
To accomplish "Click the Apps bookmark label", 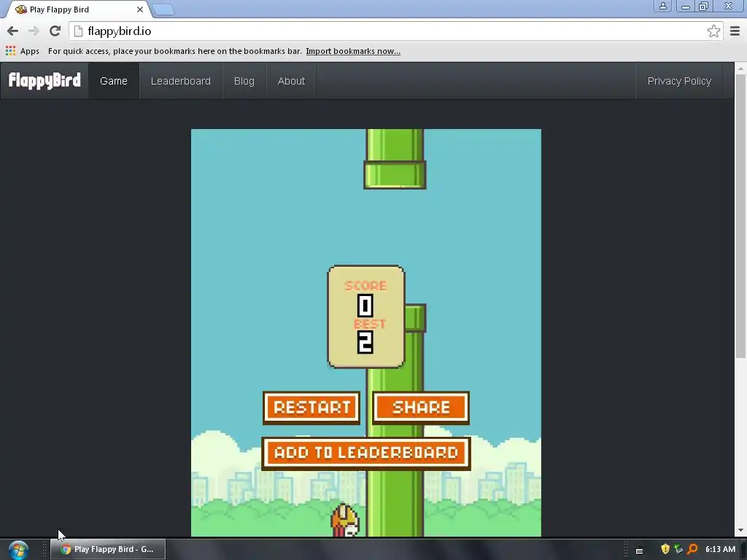I will 29,51.
